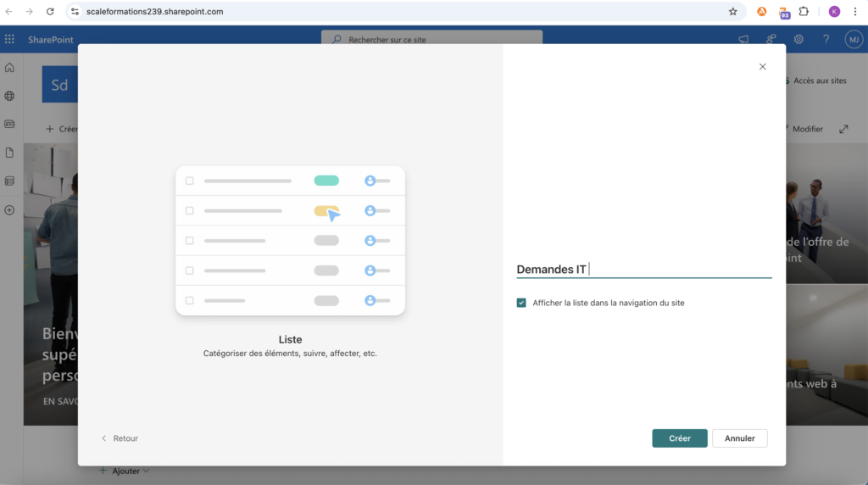
Task: Uncheck Afficher la liste dans la navigation
Action: tap(521, 303)
